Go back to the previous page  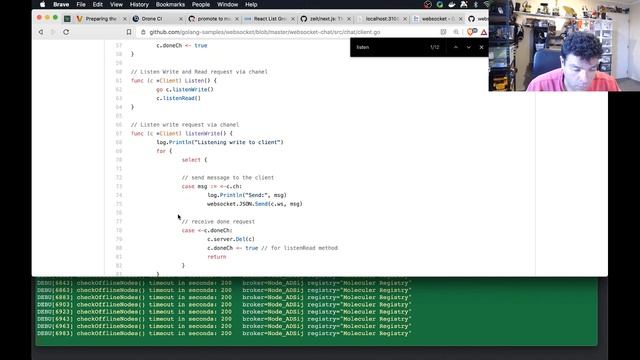41,32
